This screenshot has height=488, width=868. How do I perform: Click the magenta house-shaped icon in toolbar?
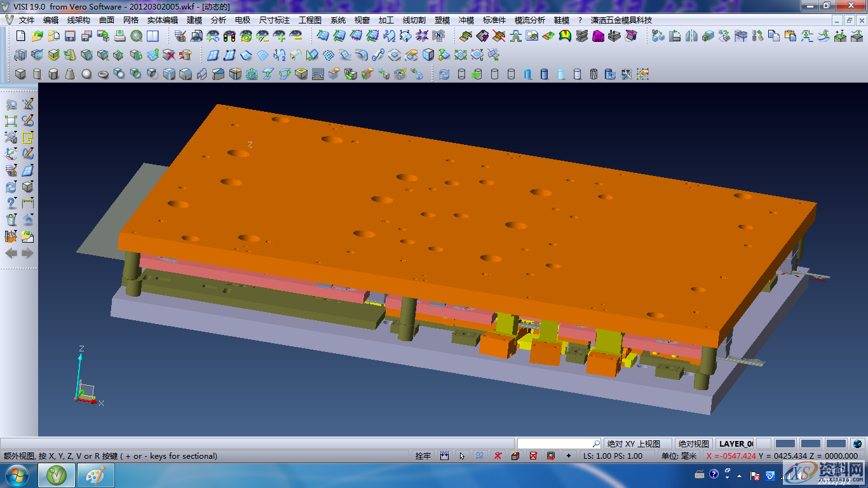[x=598, y=36]
